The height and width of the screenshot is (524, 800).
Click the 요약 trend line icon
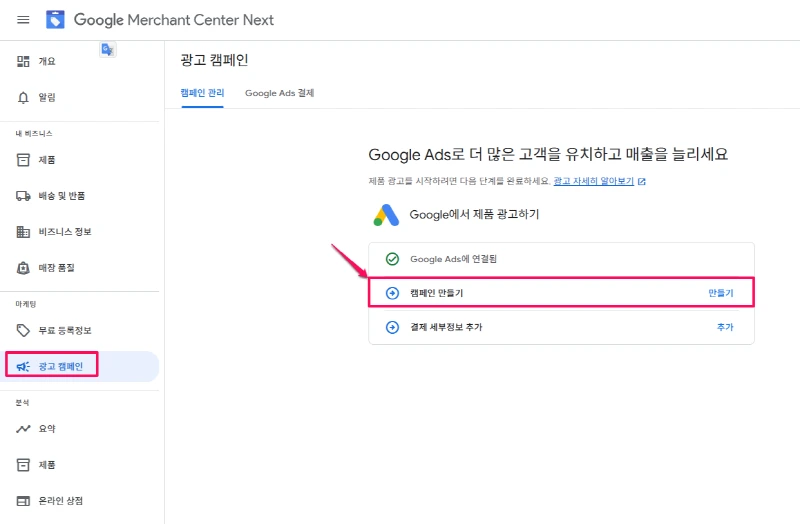click(x=23, y=429)
